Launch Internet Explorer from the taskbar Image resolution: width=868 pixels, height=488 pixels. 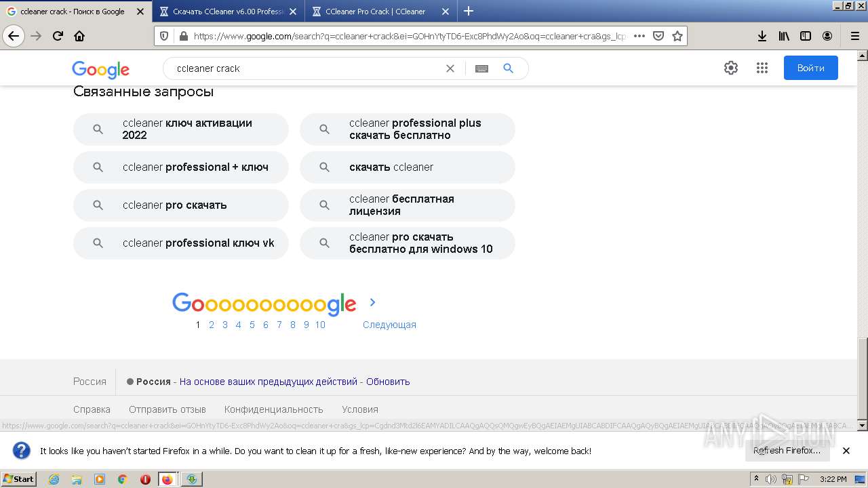point(54,479)
